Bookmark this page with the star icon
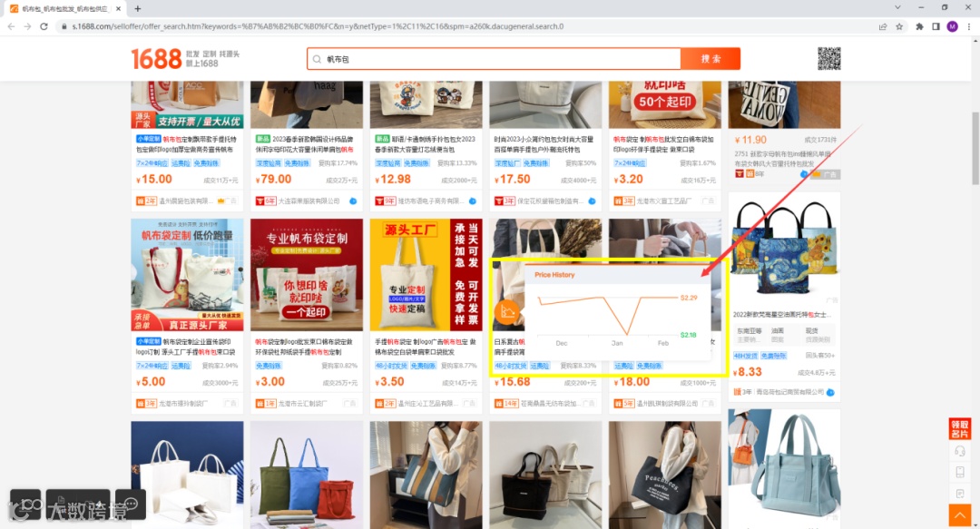This screenshot has height=529, width=980. (x=899, y=26)
